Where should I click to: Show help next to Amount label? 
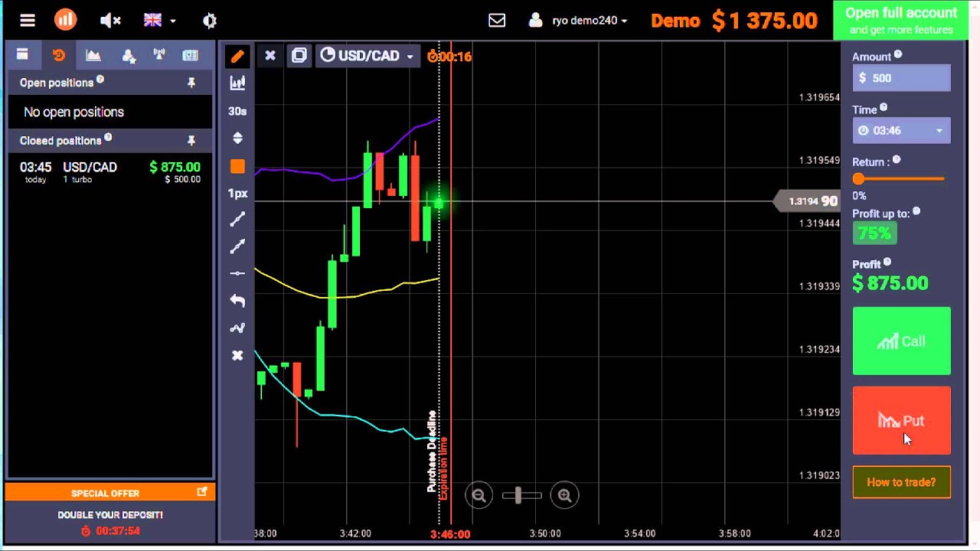[x=898, y=54]
